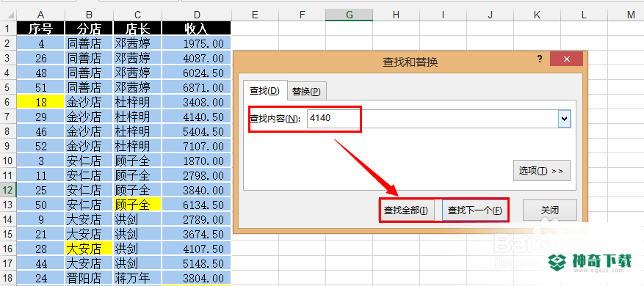Click the help question mark in dialog
644x286 pixels.
[540, 59]
